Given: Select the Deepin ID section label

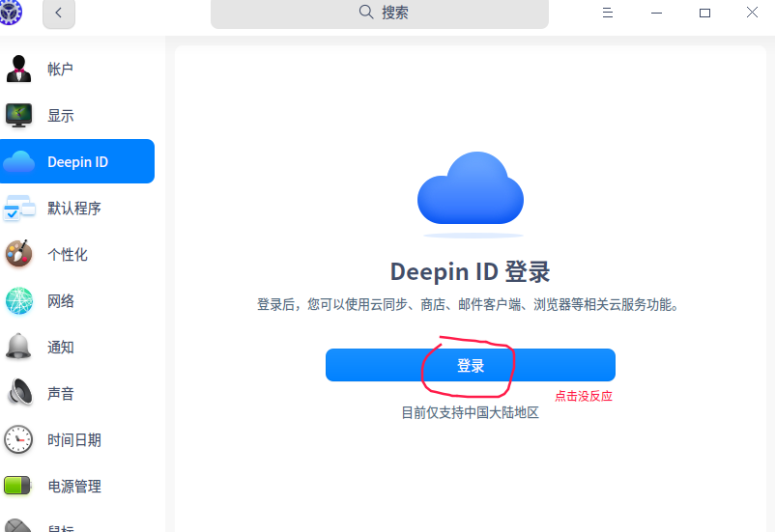Looking at the screenshot, I should [77, 162].
